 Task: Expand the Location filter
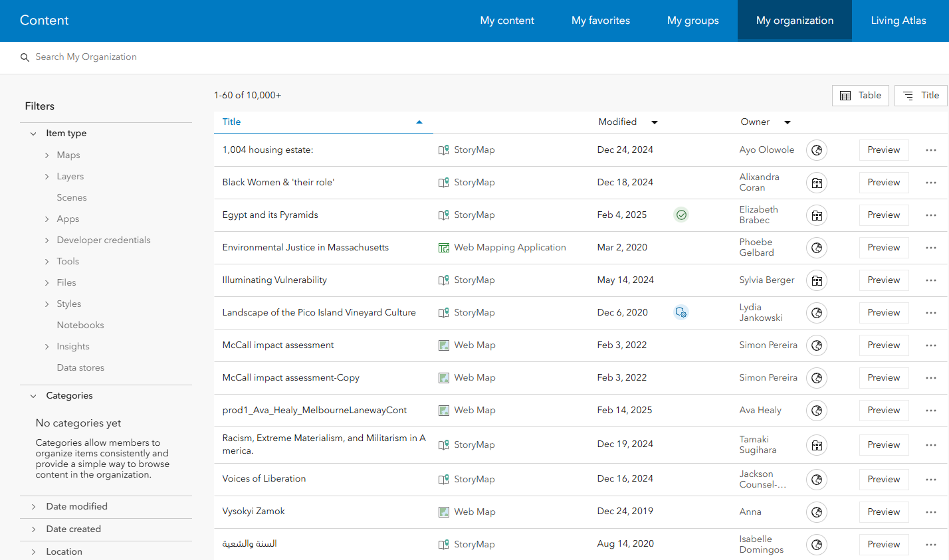point(33,552)
